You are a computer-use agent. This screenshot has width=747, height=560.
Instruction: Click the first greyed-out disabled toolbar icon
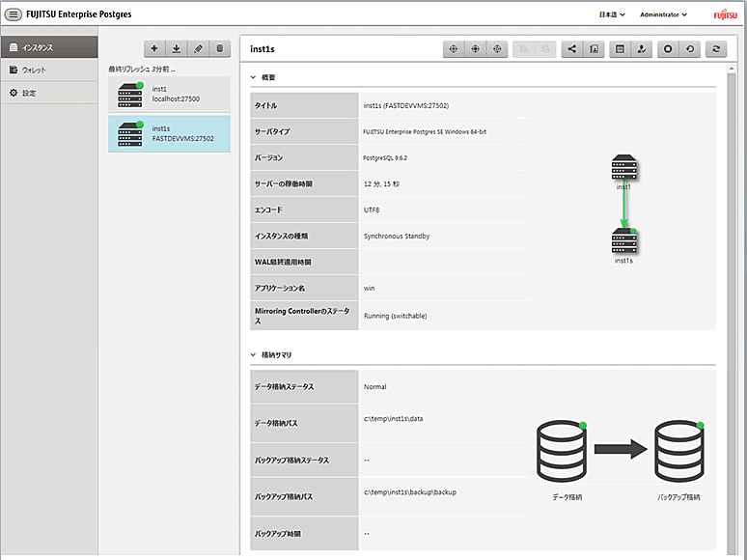click(523, 49)
